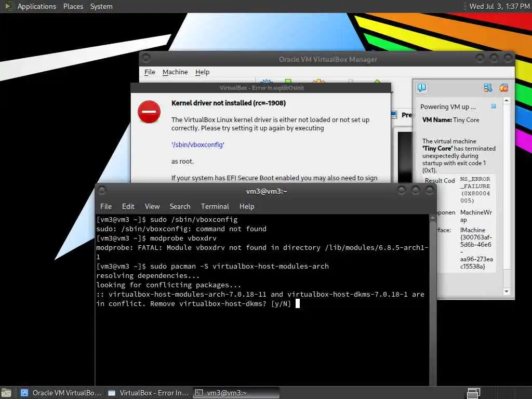Click the clock showing Wed Jul 3

(x=499, y=6)
